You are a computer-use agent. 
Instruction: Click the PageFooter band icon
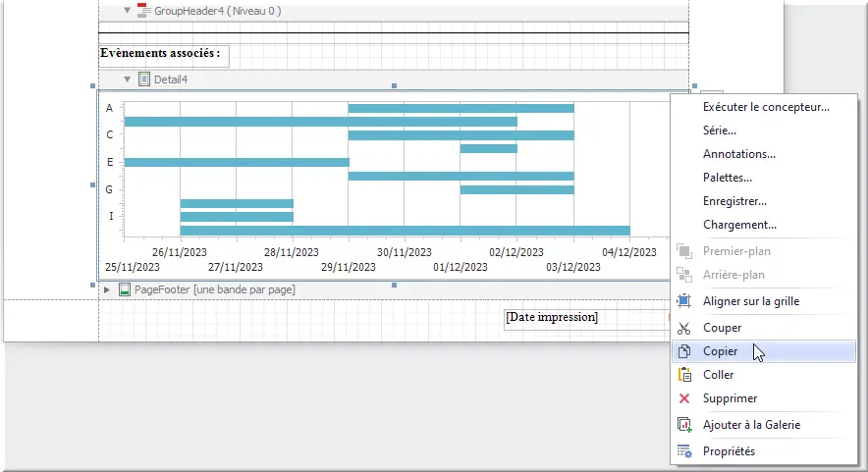[125, 289]
